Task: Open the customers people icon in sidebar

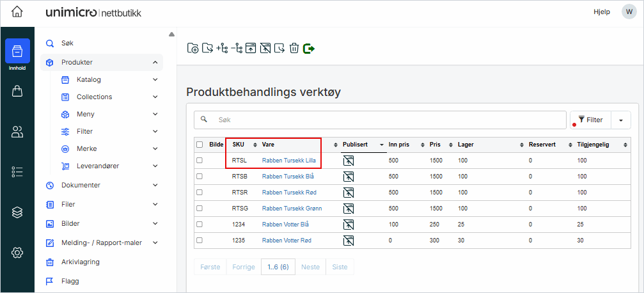Action: pyautogui.click(x=17, y=132)
